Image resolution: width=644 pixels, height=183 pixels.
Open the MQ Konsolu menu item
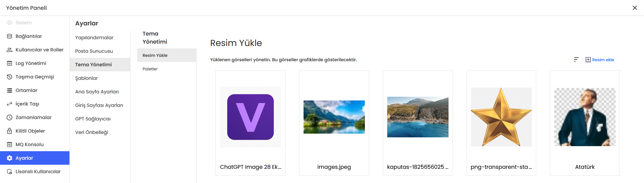29,144
